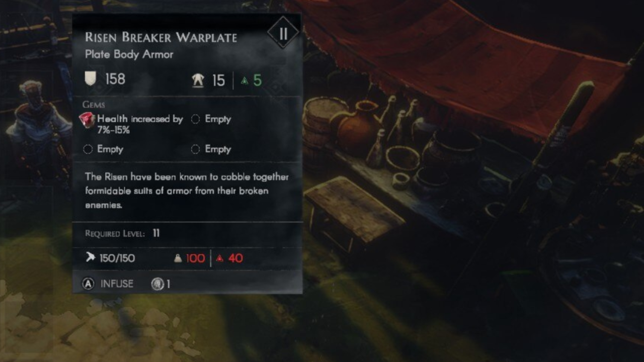Click the tier II diamond badge

click(x=283, y=33)
